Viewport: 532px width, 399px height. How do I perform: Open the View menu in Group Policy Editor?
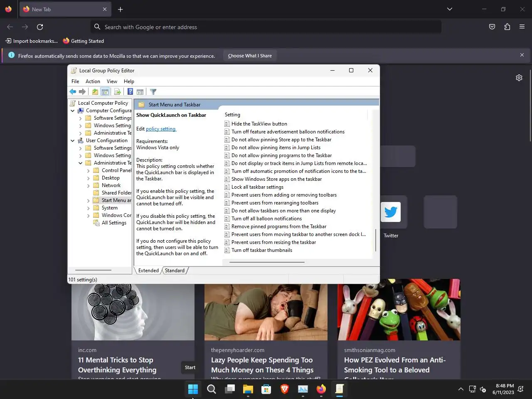(112, 81)
